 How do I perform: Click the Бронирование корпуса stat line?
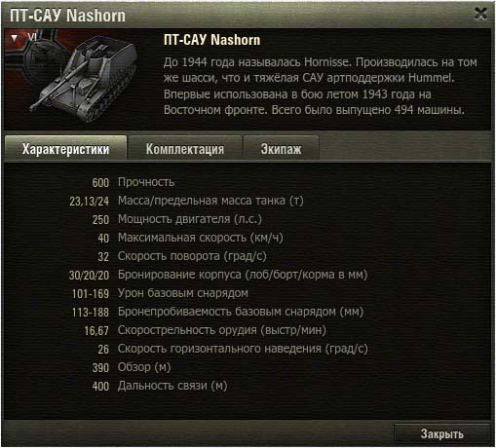pos(218,275)
